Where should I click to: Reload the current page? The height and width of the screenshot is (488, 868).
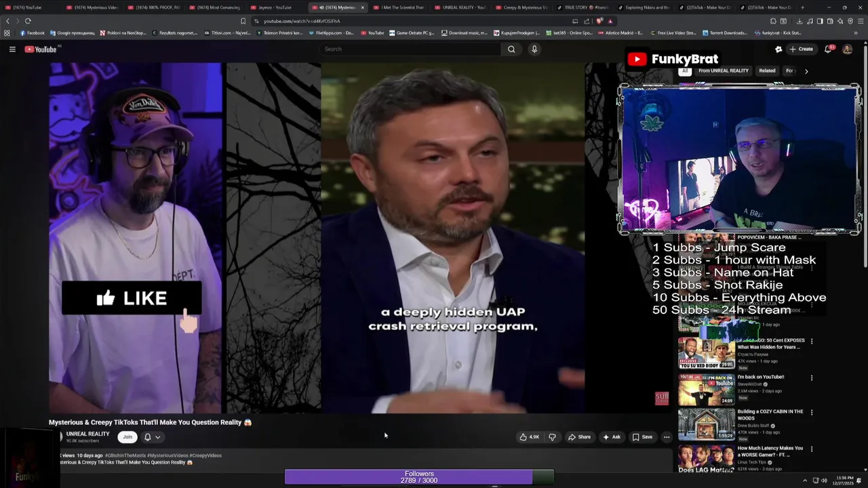28,21
